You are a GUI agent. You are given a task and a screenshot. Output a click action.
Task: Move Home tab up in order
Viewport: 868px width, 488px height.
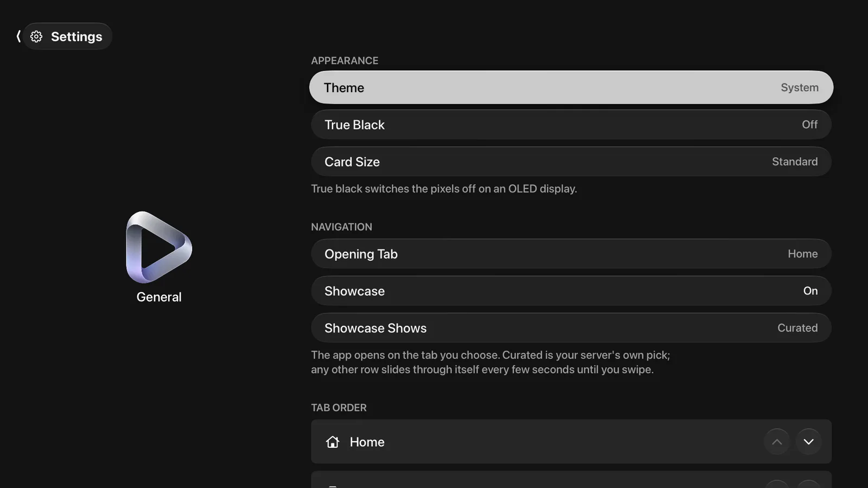tap(777, 442)
